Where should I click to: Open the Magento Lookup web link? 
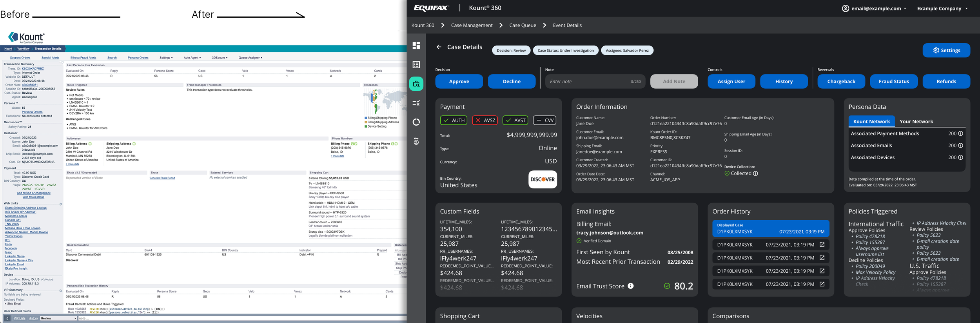(x=16, y=216)
